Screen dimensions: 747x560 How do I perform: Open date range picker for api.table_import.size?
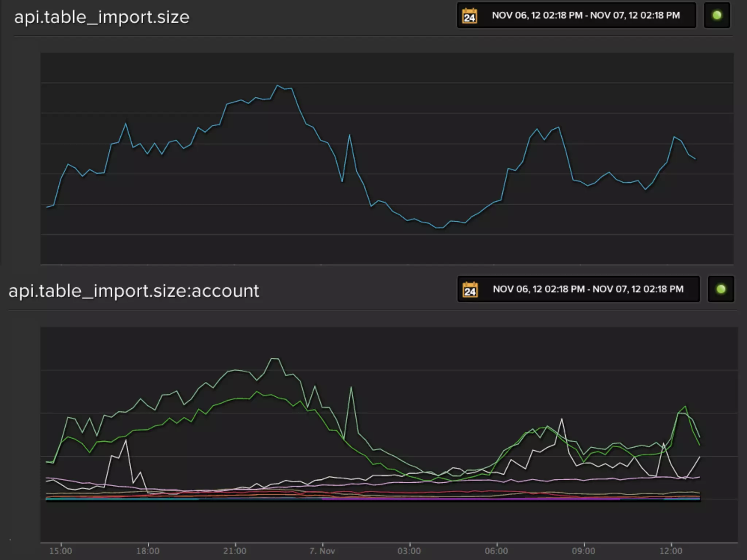(x=585, y=15)
